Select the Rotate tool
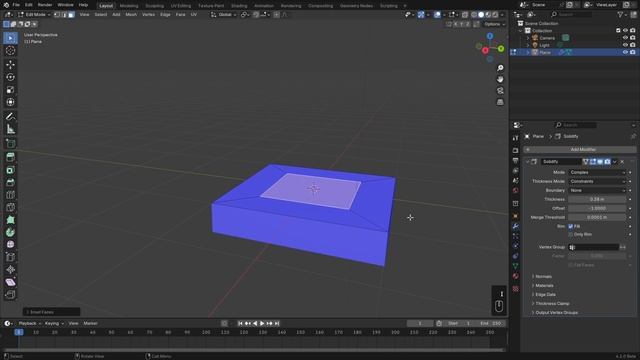640x360 pixels. [x=10, y=77]
